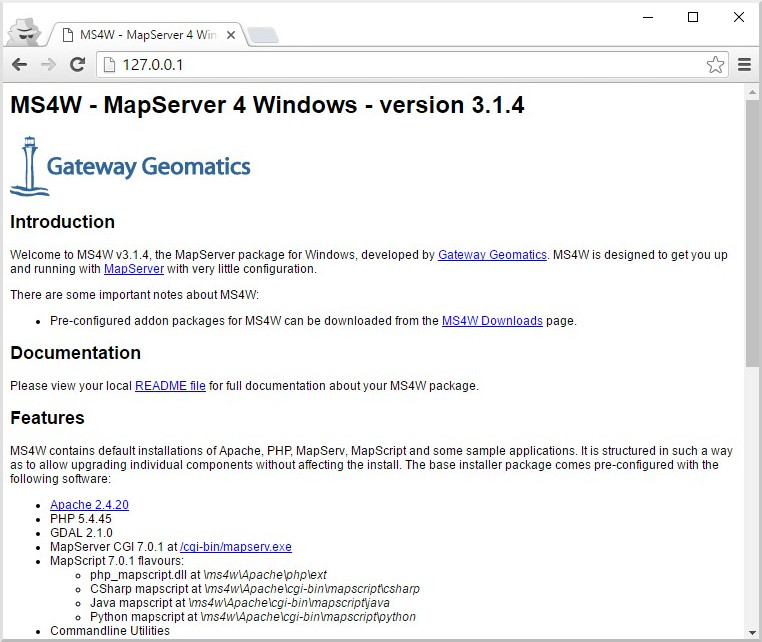Viewport: 762px width, 642px height.
Task: Click the vertical scrollbar thumb
Action: [752, 233]
